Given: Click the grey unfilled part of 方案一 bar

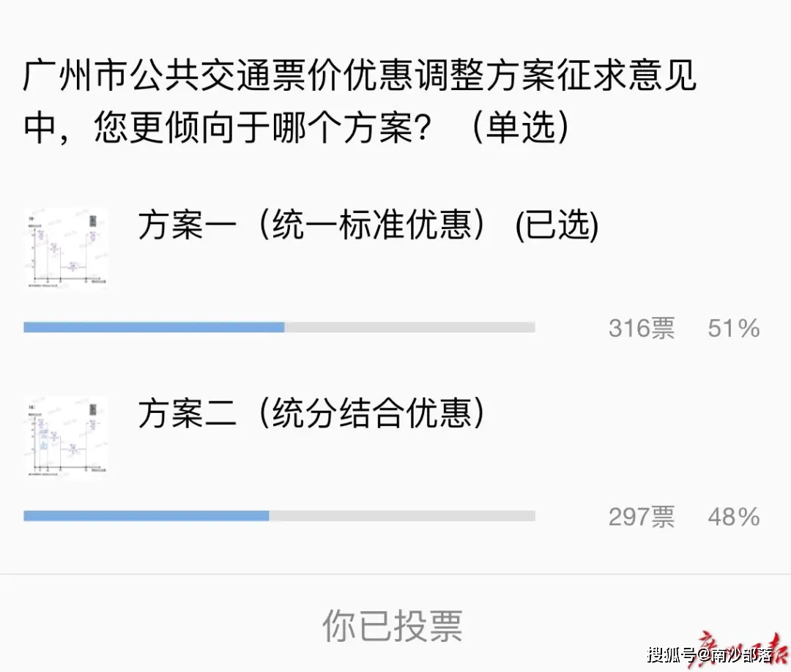Looking at the screenshot, I should pos(410,327).
